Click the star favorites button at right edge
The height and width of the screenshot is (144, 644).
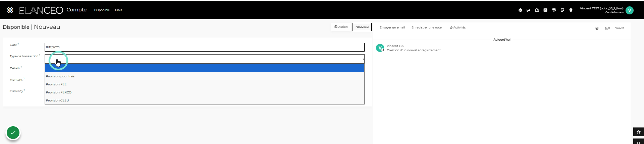tap(639, 132)
